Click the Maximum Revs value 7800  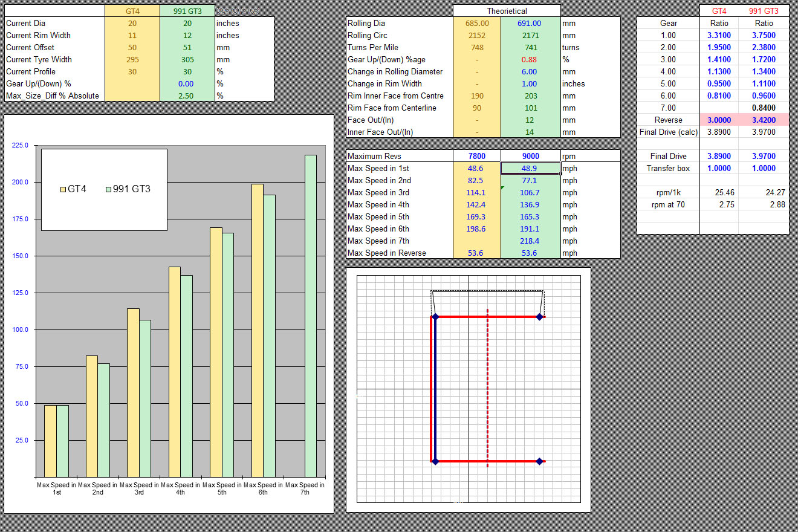coord(477,157)
